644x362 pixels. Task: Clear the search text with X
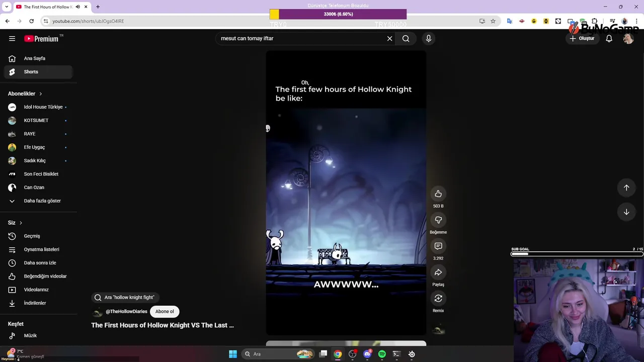coord(389,39)
